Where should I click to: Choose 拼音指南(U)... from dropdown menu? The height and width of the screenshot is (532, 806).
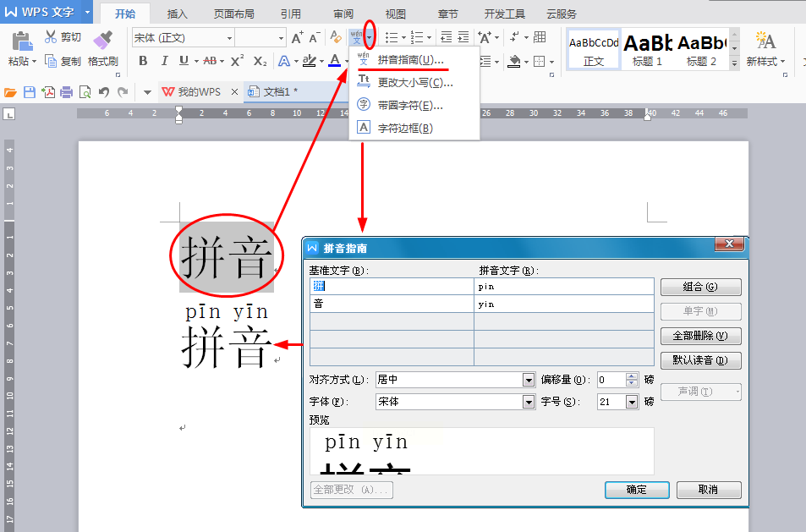click(x=414, y=59)
